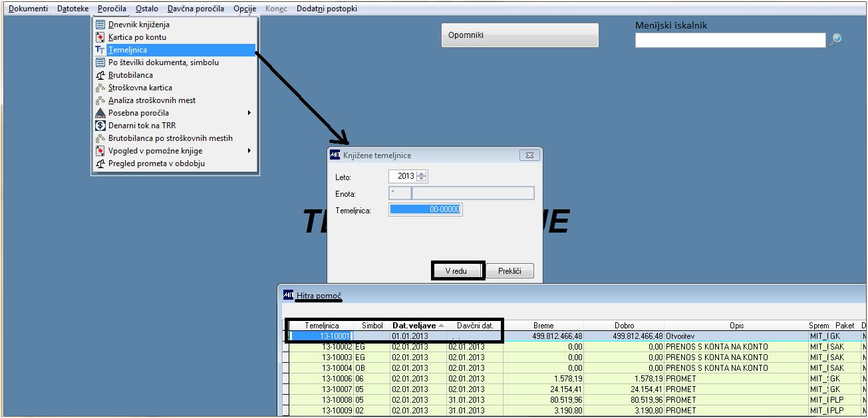868x418 pixels.
Task: Click the Pregled prometa v obdobju icon
Action: point(100,163)
